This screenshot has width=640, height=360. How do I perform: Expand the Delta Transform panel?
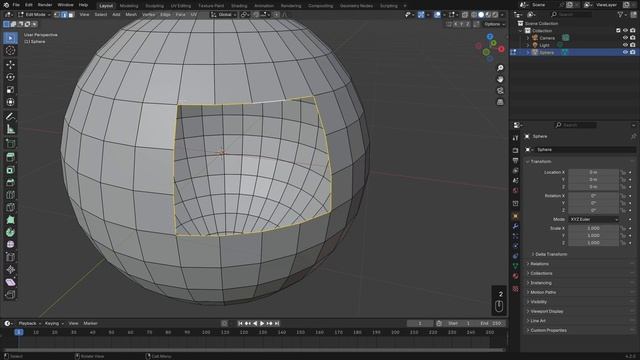(x=551, y=254)
